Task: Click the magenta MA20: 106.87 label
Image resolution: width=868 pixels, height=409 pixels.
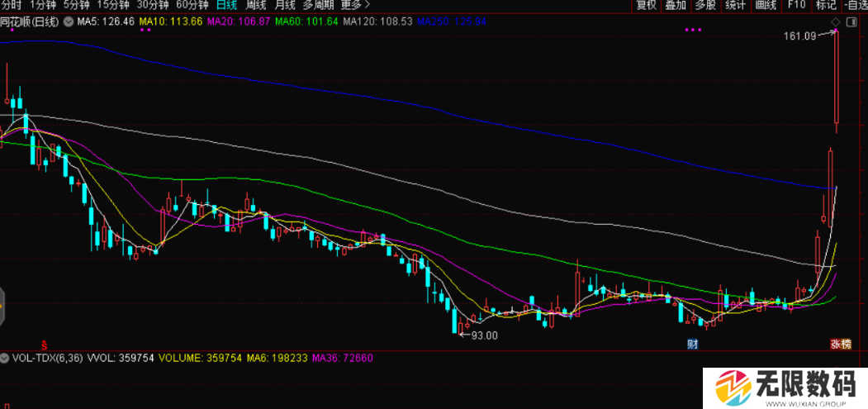Action: click(239, 21)
